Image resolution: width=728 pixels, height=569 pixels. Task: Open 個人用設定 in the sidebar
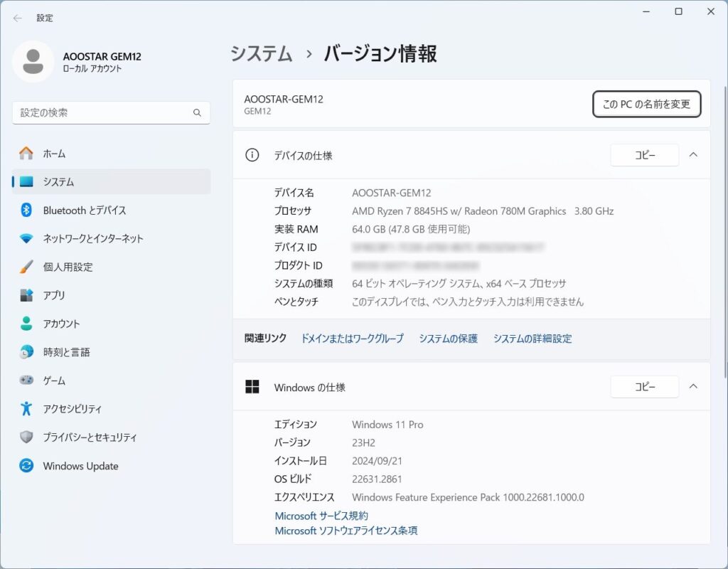pos(112,267)
